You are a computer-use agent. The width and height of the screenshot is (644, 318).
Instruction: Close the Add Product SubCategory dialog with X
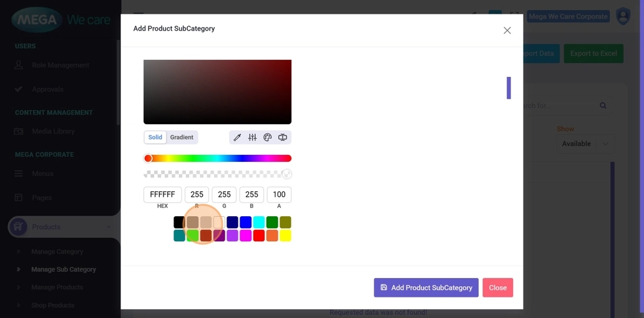pyautogui.click(x=507, y=31)
